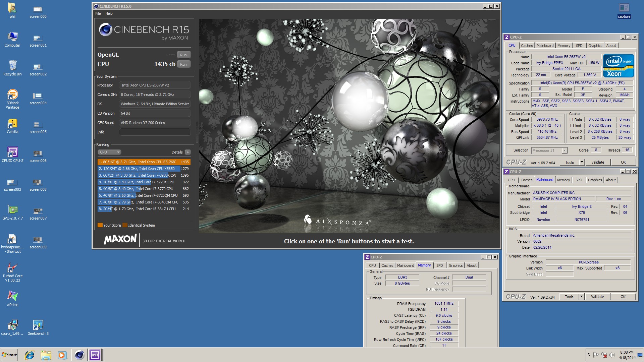Click the Identical System legend swatch
Image resolution: width=644 pixels, height=362 pixels.
[x=125, y=225]
